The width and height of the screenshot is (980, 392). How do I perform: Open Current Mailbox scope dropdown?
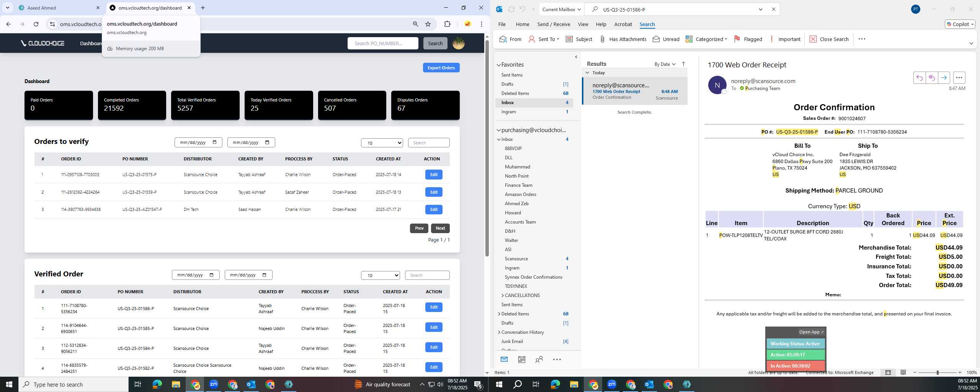561,9
